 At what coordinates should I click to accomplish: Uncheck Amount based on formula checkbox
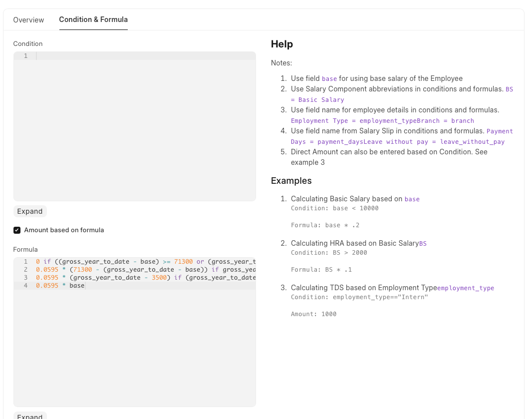(x=17, y=230)
